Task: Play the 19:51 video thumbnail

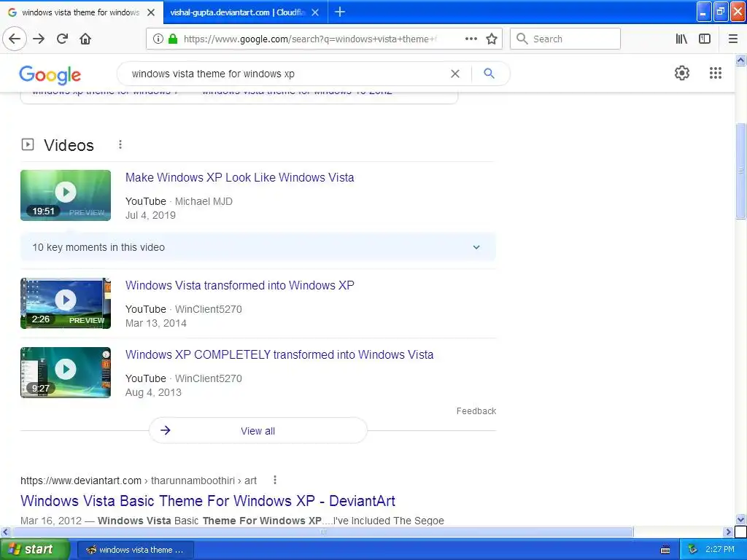Action: tap(65, 195)
